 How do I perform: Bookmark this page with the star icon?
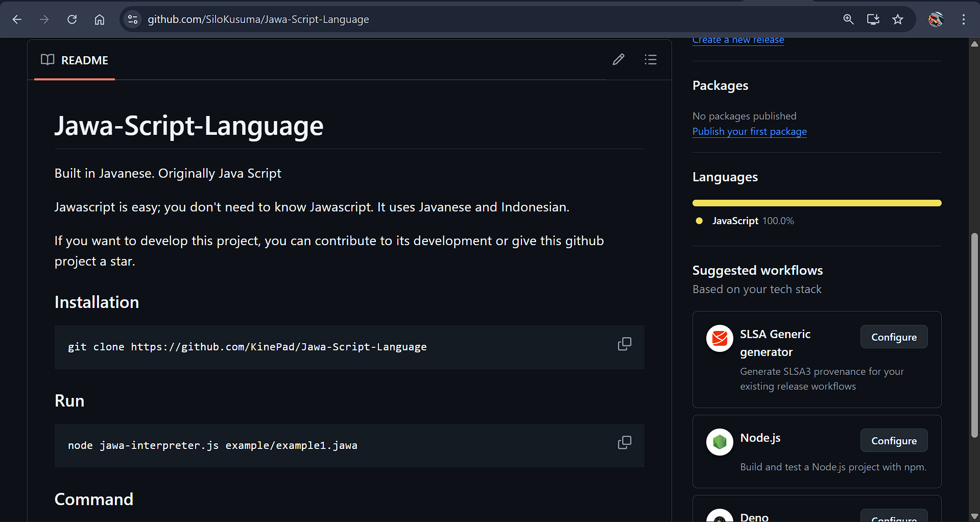897,19
